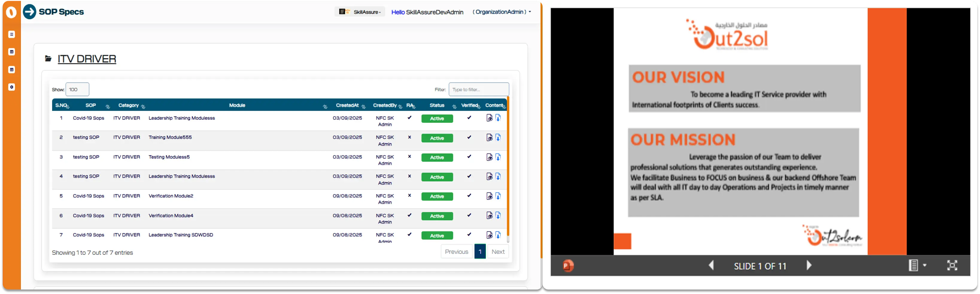The height and width of the screenshot is (294, 980).
Task: Download content for Leadership Training SDWDSD row
Action: tap(498, 235)
